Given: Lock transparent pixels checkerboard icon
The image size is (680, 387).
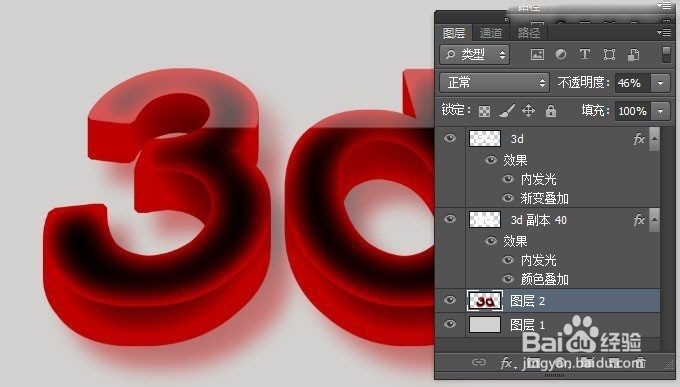Looking at the screenshot, I should tap(484, 112).
